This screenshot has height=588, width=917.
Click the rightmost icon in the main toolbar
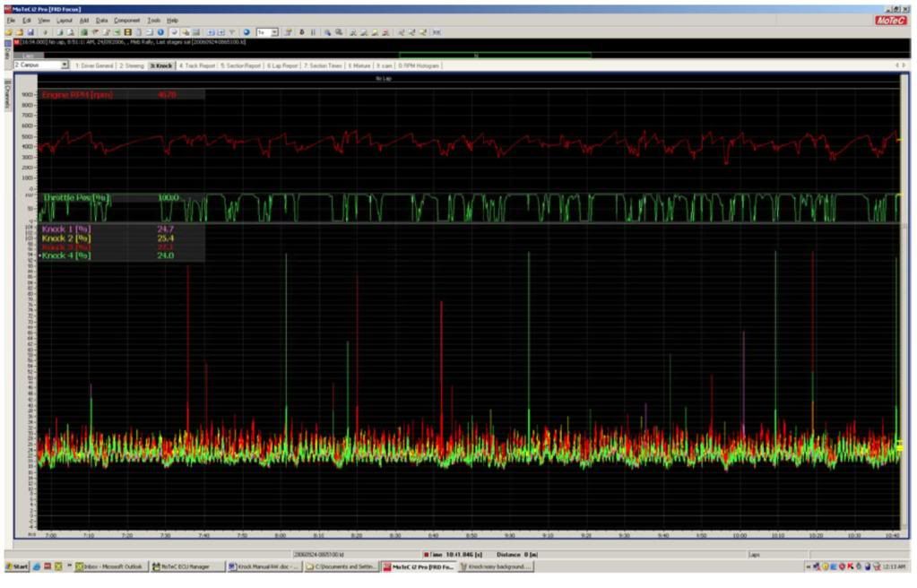tap(437, 33)
